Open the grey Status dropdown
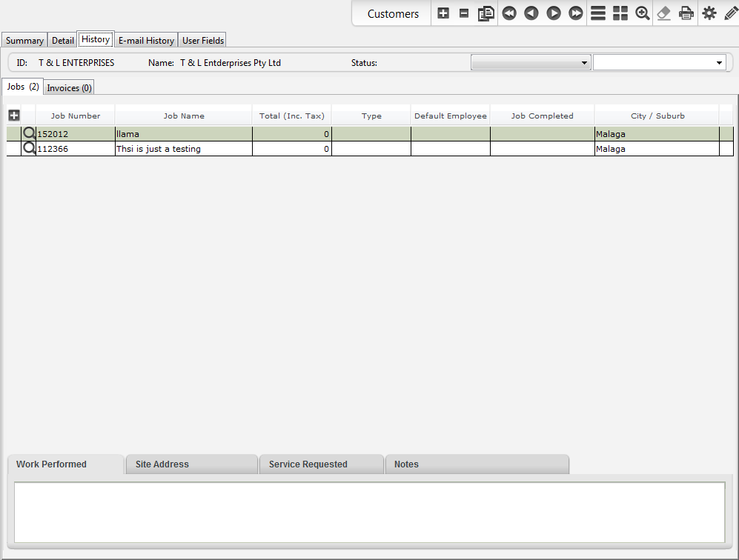The height and width of the screenshot is (560, 739). pyautogui.click(x=531, y=63)
